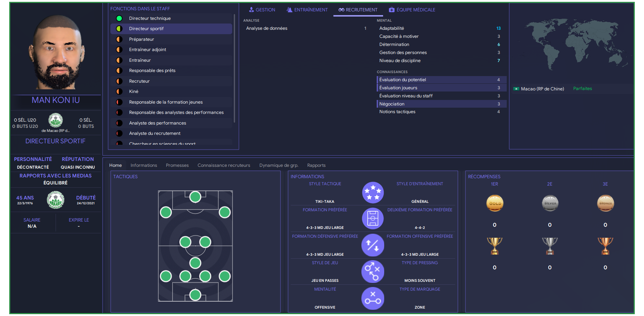Viewport: 644px width, 316px height.
Task: Select Directeur technique in staff roles
Action: click(150, 18)
